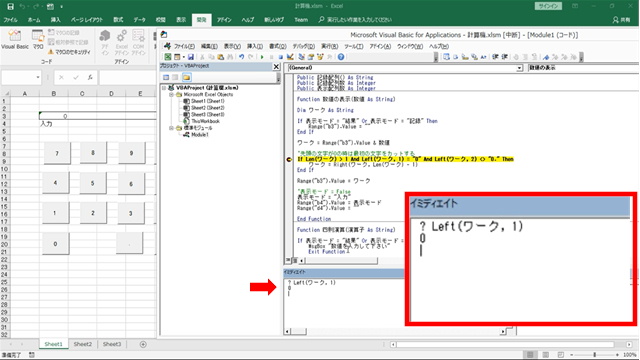The image size is (640, 360).
Task: Click the Insert UserForm icon in VBE toolbar
Action: click(177, 57)
